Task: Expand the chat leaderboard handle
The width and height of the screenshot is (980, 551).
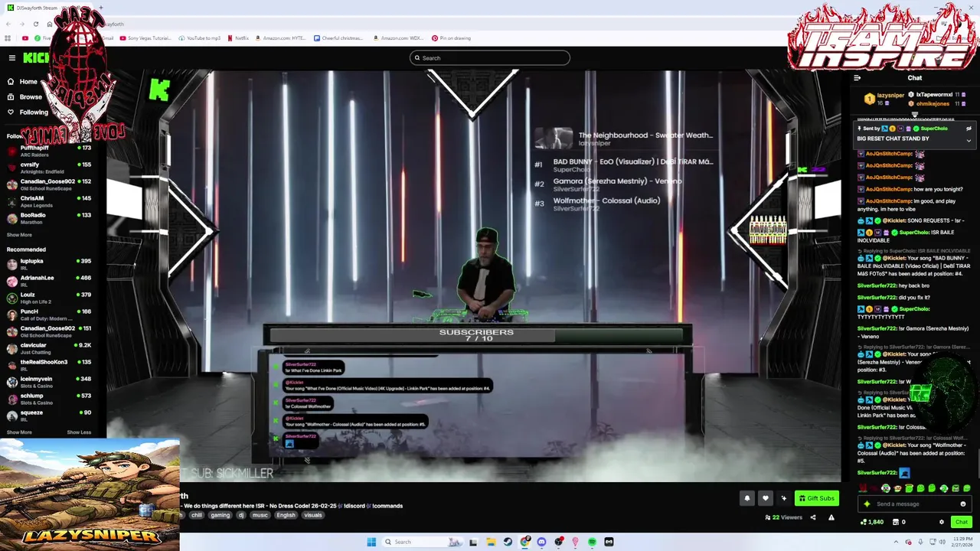Action: [x=914, y=115]
